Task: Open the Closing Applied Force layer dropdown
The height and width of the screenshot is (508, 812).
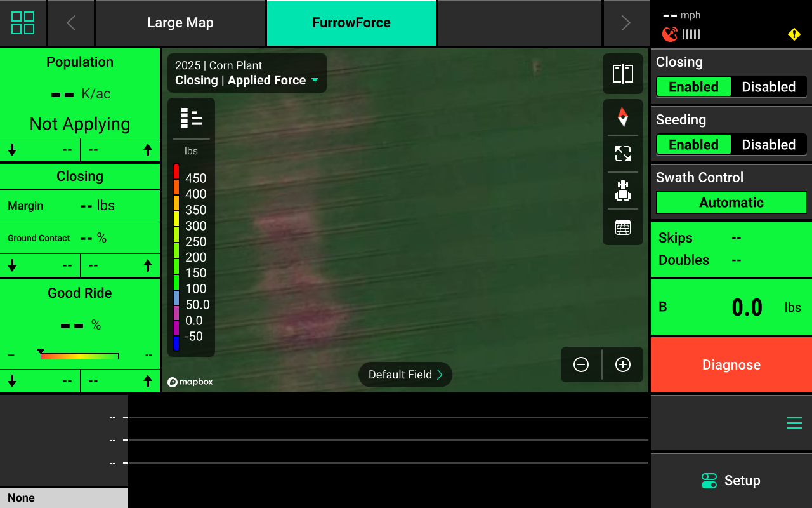Action: pos(247,80)
